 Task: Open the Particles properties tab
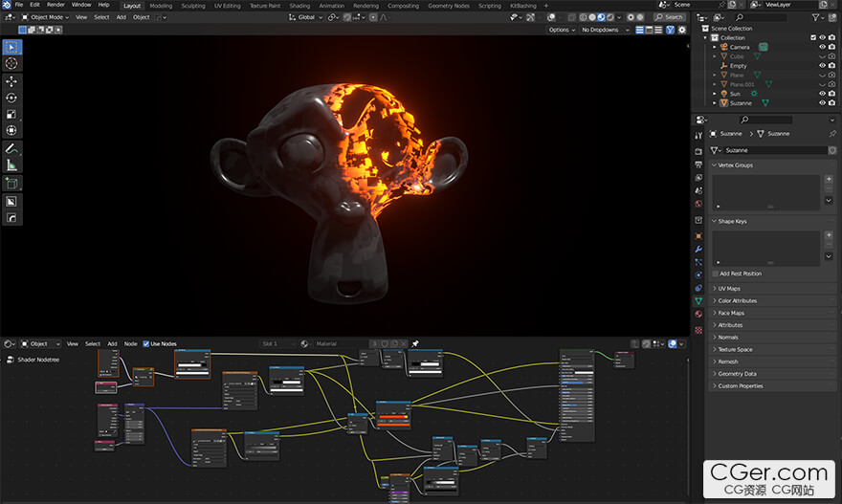[x=698, y=262]
